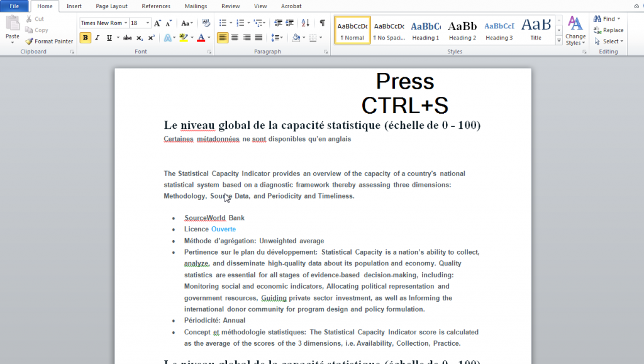
Task: Open the Replace dialog
Action: [609, 30]
